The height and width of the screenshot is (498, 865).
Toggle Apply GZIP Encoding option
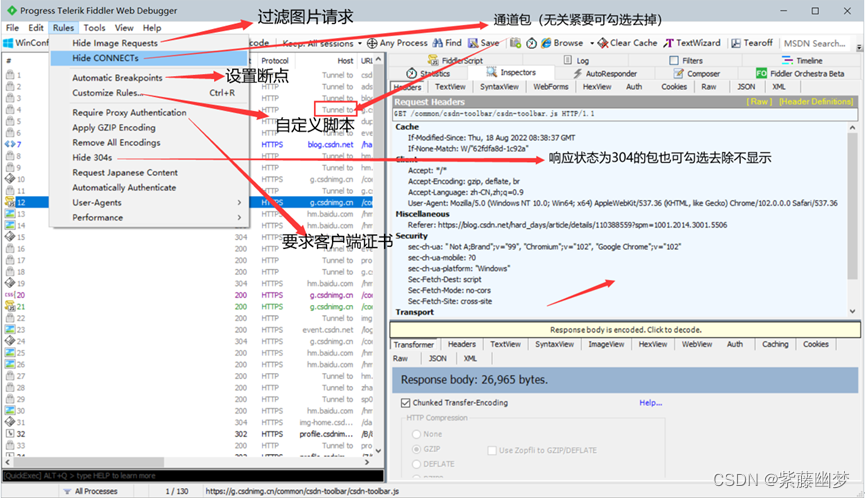(149, 127)
